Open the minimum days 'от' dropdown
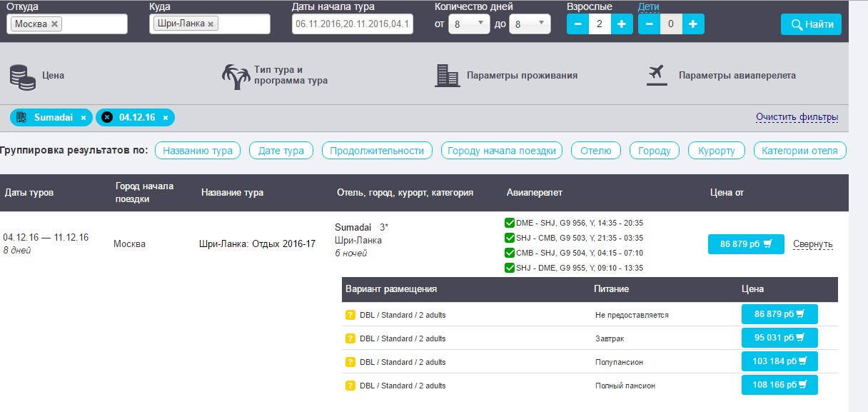Screen dimensions: 868x412 [x=469, y=24]
